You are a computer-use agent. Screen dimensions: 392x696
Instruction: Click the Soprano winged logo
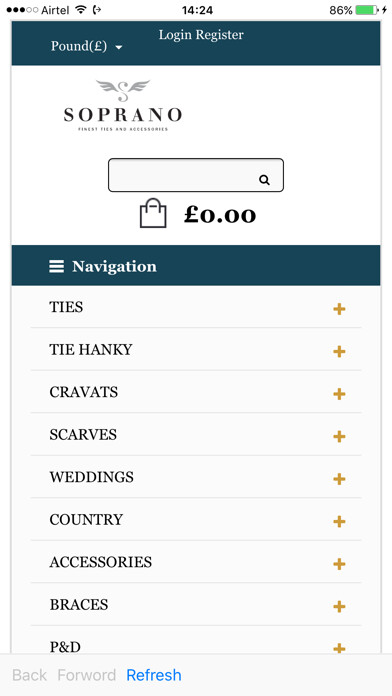click(x=123, y=106)
